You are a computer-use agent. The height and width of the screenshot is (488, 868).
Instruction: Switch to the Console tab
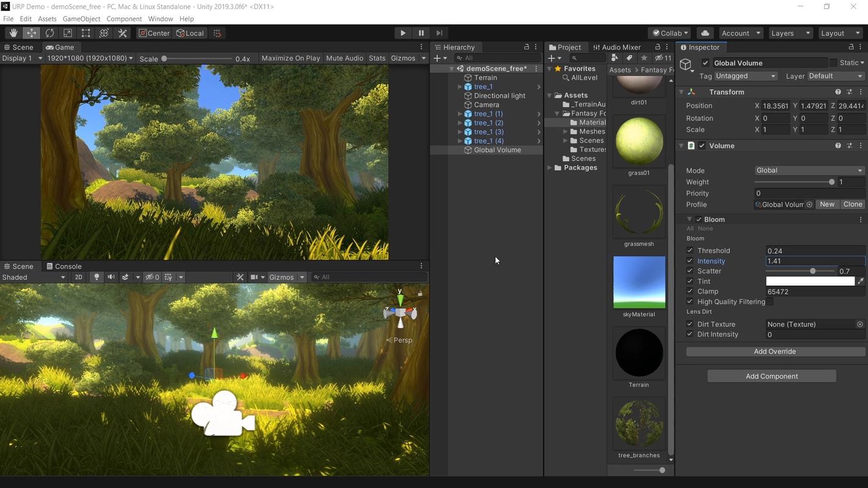63,267
